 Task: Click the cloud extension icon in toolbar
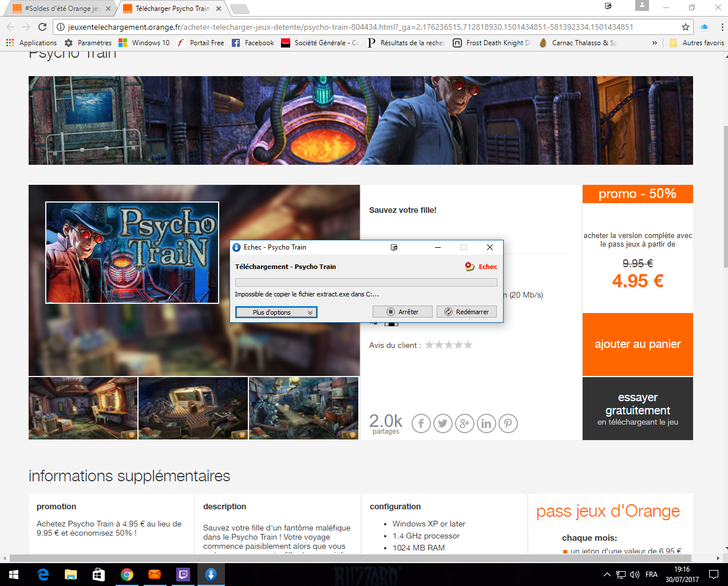click(x=704, y=27)
